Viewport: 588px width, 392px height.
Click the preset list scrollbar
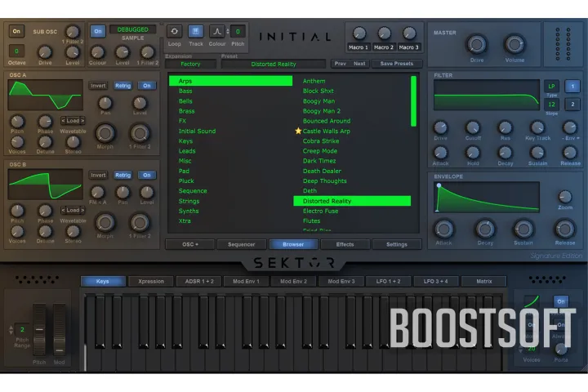click(413, 101)
